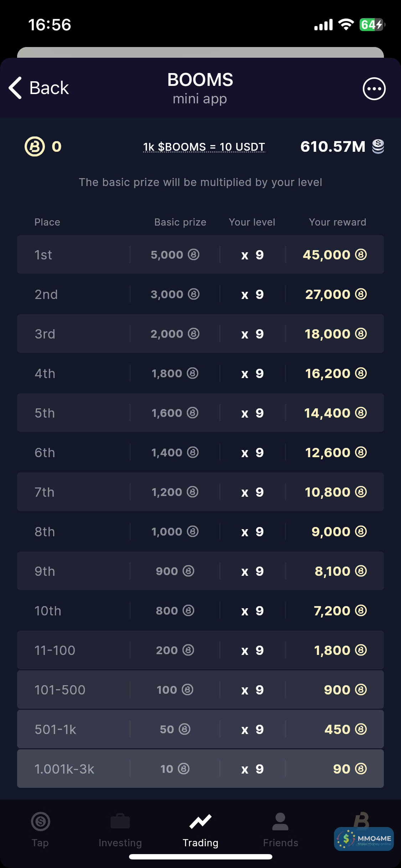
Task: Tap the 1.001k-3k place row
Action: click(200, 769)
